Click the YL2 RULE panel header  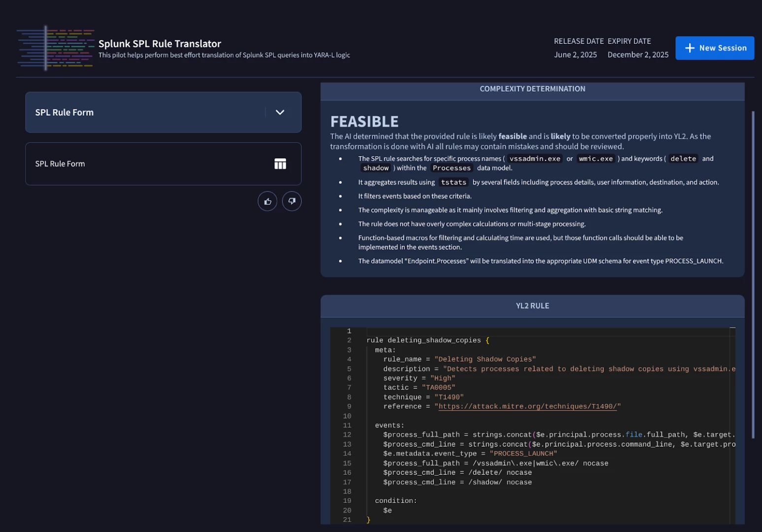[532, 306]
